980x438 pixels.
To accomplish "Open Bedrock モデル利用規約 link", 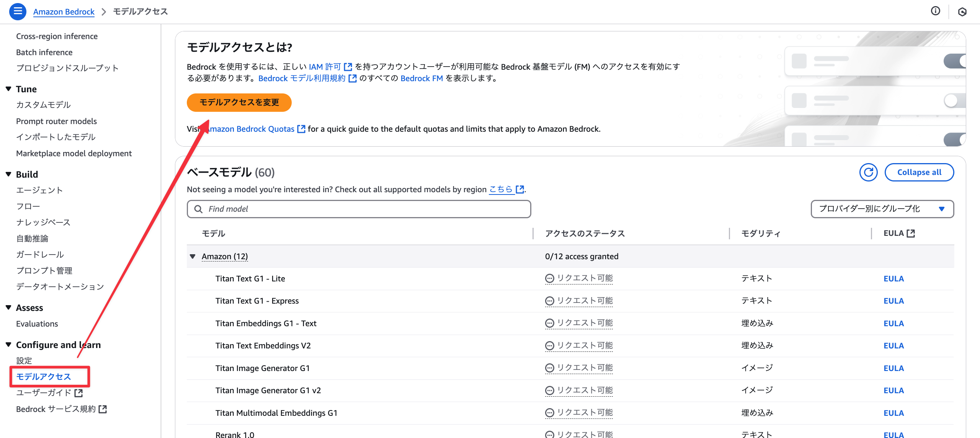I will [302, 78].
